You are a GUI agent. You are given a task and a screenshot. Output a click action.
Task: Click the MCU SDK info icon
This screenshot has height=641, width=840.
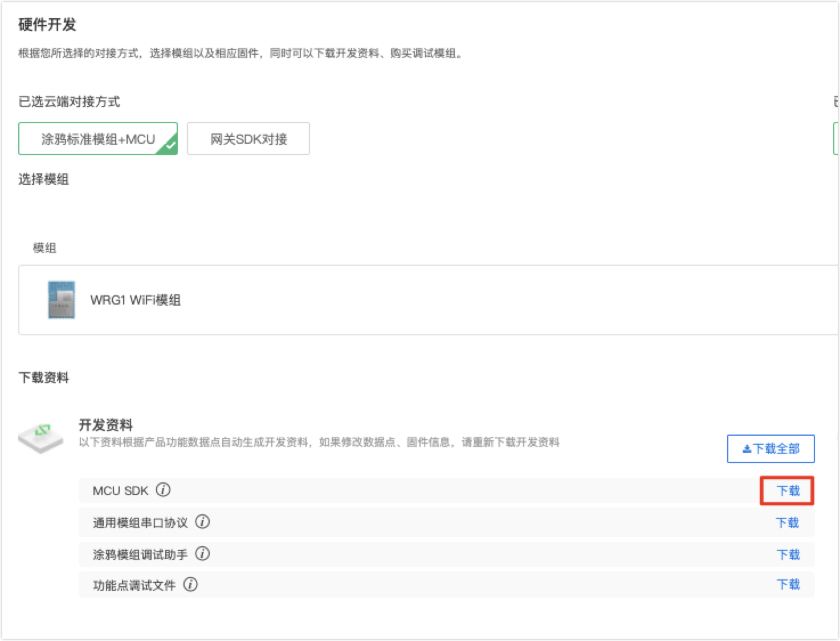click(164, 489)
